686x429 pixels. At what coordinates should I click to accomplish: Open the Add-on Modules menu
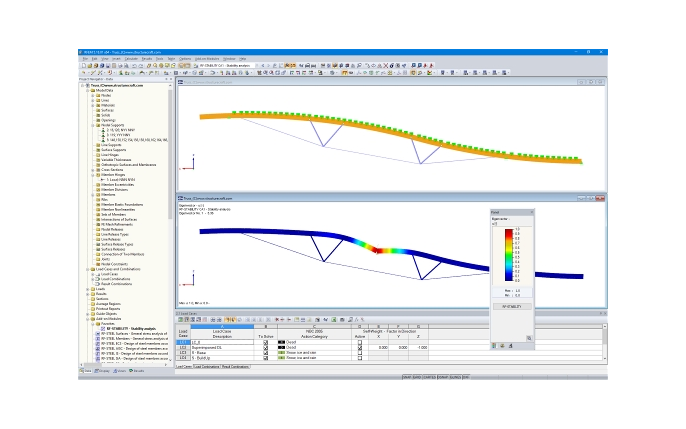click(x=207, y=59)
